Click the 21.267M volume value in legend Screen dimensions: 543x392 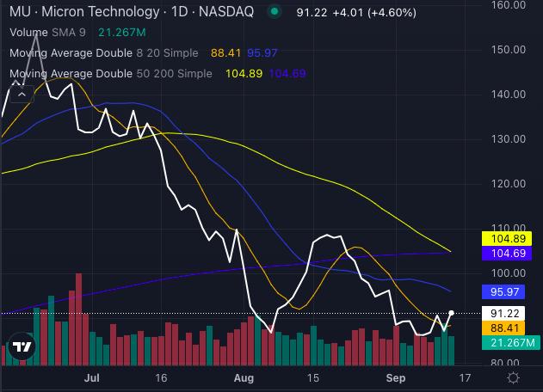coord(122,33)
